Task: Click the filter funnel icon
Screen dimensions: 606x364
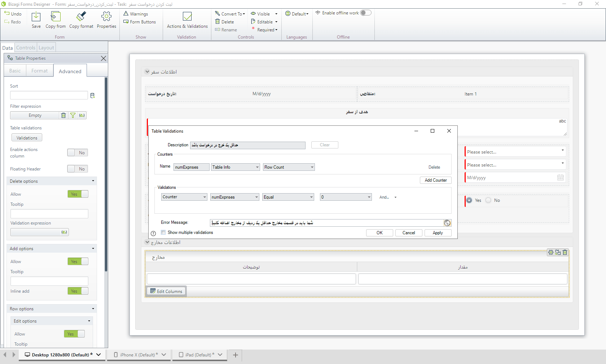Action: tap(73, 115)
